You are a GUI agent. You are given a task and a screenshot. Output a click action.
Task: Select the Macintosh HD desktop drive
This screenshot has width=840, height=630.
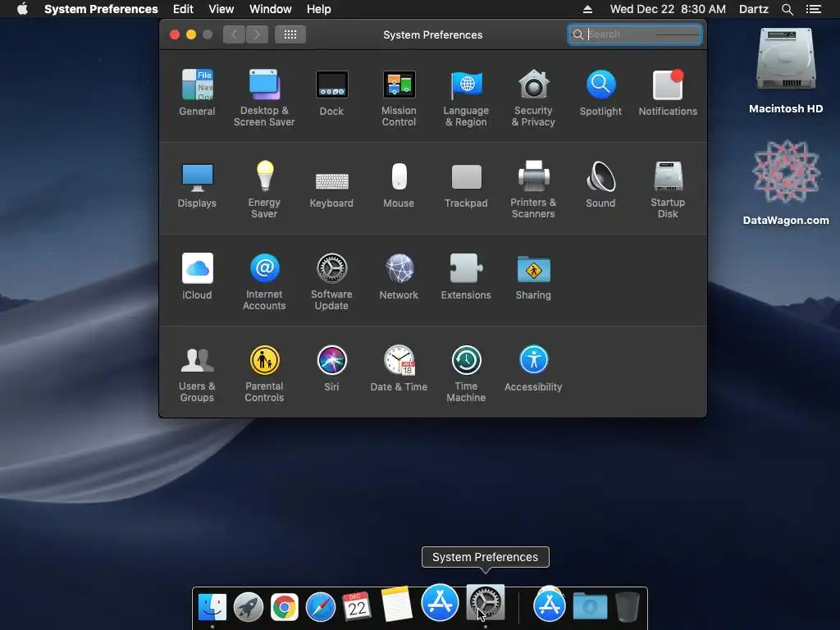point(786,71)
